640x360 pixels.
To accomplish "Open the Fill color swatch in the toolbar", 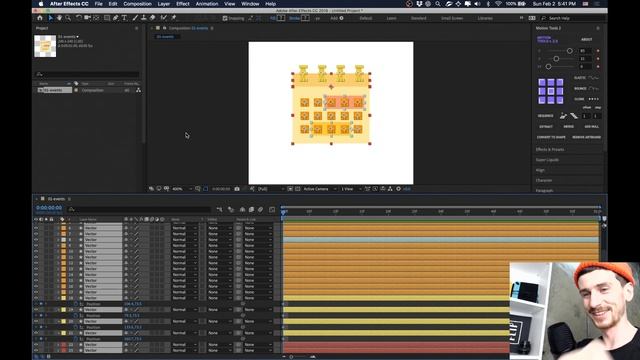I will click(281, 18).
